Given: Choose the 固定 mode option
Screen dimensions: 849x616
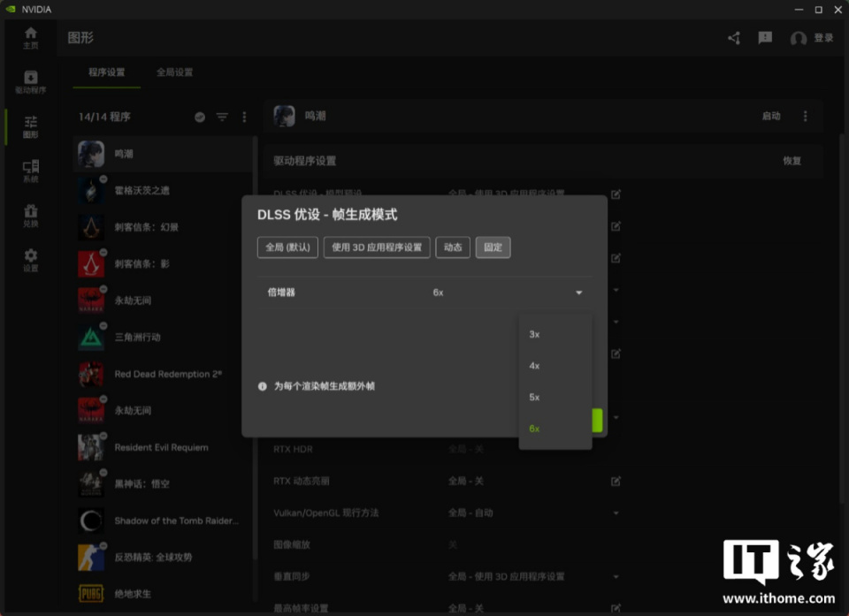Looking at the screenshot, I should 493,247.
